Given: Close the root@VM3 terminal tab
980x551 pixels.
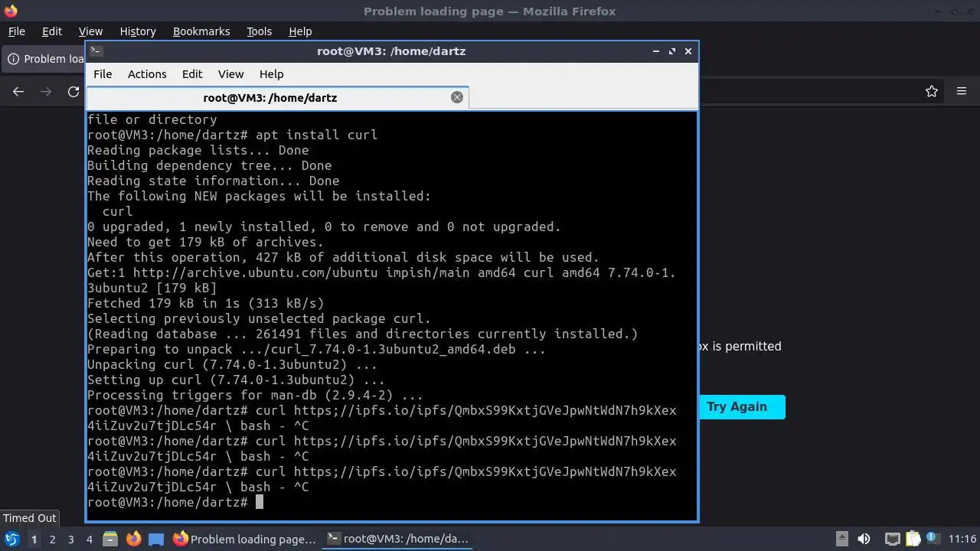Looking at the screenshot, I should coord(457,97).
